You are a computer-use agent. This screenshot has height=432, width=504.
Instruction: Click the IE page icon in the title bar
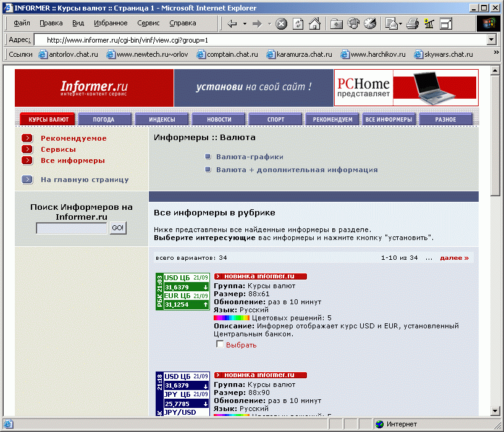coord(7,7)
